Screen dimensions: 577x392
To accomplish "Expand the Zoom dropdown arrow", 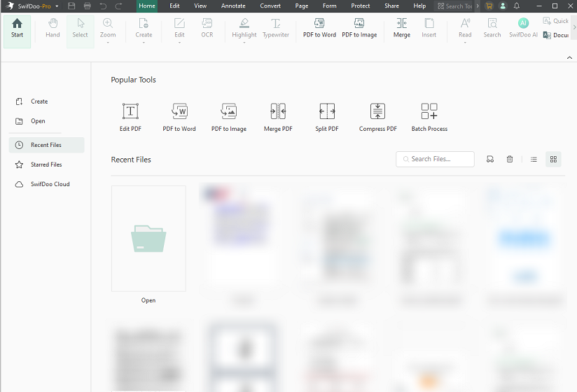I will point(108,43).
